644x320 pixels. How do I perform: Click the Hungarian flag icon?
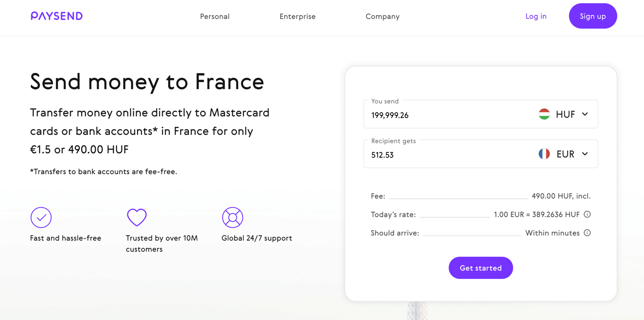tap(544, 114)
